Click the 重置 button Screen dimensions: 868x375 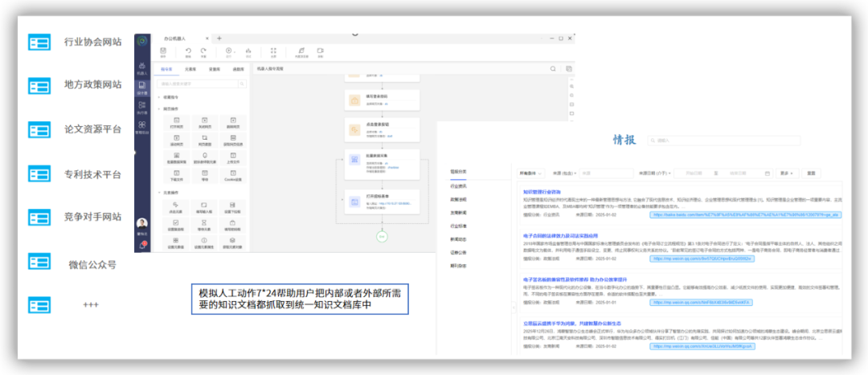click(x=811, y=173)
